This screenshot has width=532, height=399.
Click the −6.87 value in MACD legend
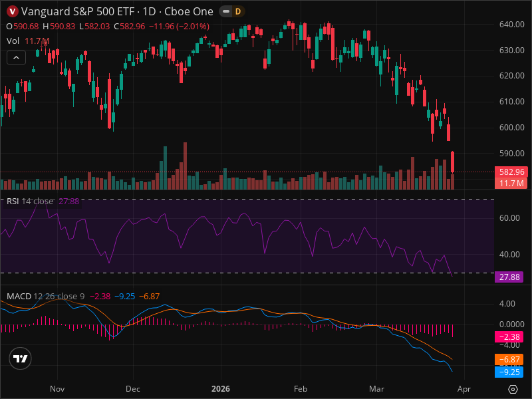point(149,296)
